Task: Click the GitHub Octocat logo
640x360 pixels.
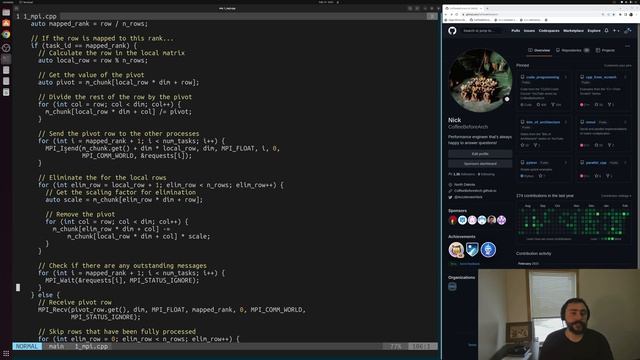Action: (452, 31)
